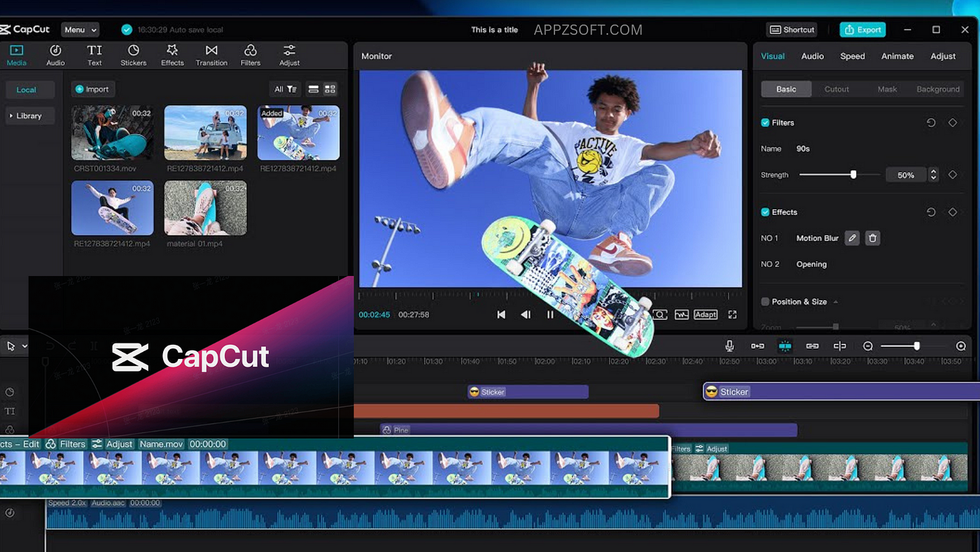The width and height of the screenshot is (980, 552).
Task: Open the Effects panel
Action: 172,55
